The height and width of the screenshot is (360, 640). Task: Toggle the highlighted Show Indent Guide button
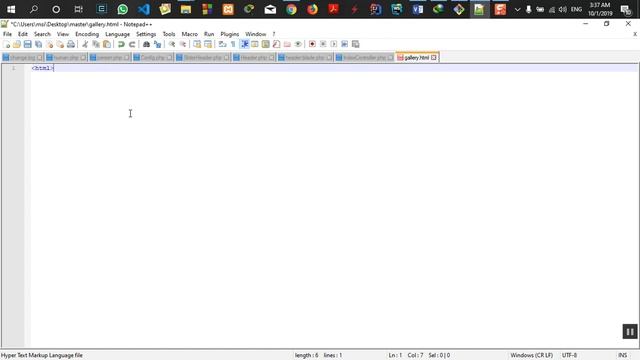click(x=244, y=44)
